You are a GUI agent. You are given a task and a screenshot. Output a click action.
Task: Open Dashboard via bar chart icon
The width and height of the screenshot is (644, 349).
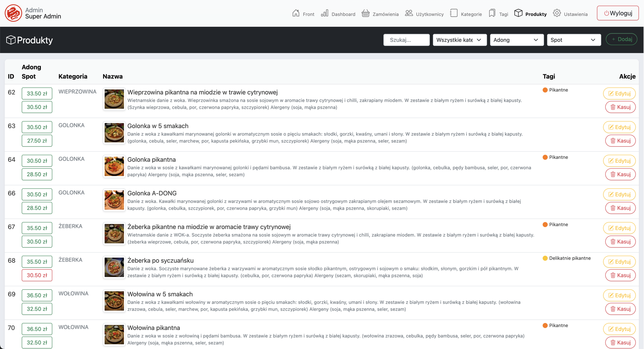[x=325, y=13]
